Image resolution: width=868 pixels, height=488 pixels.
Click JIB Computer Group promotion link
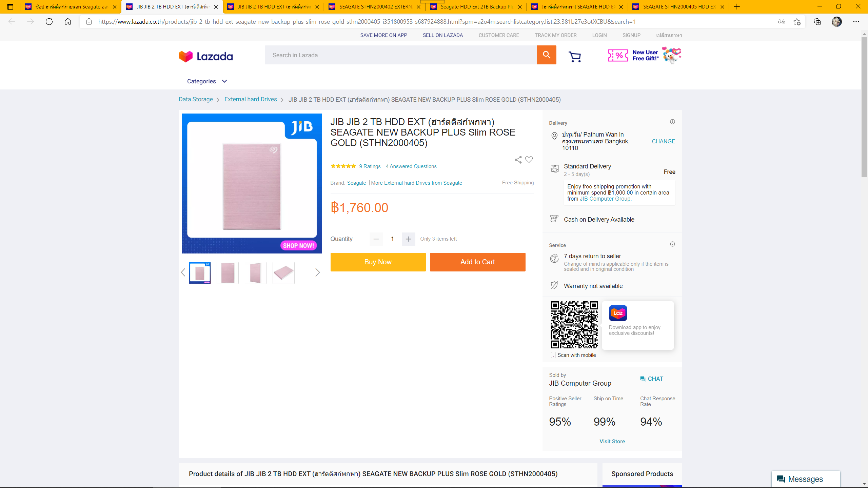click(x=605, y=199)
